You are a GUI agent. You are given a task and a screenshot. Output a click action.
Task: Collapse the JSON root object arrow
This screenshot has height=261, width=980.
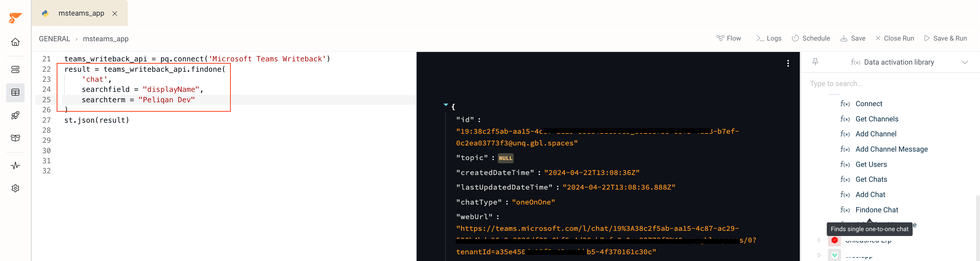click(x=446, y=105)
